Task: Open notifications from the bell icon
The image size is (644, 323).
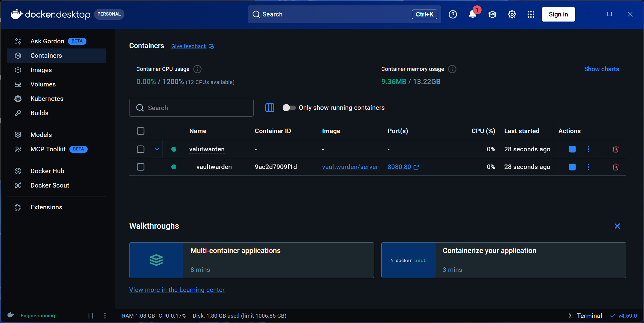Action: click(472, 14)
